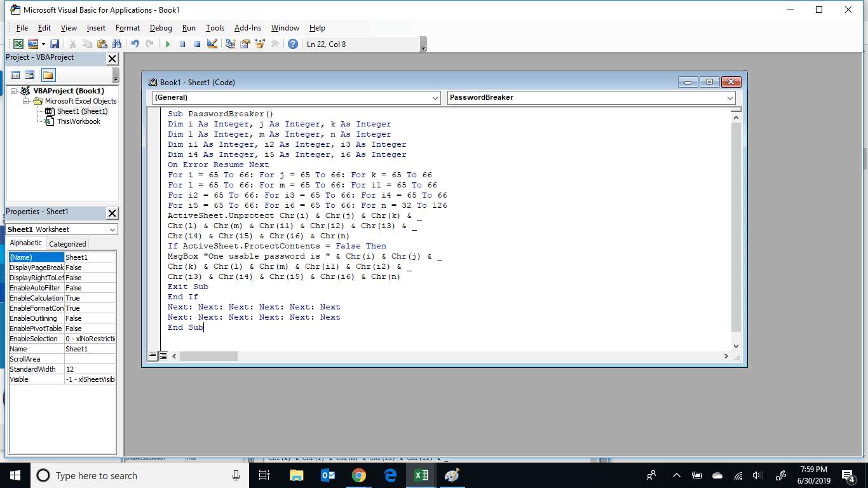This screenshot has width=868, height=488.
Task: Click the Reset stop icon
Action: point(197,44)
